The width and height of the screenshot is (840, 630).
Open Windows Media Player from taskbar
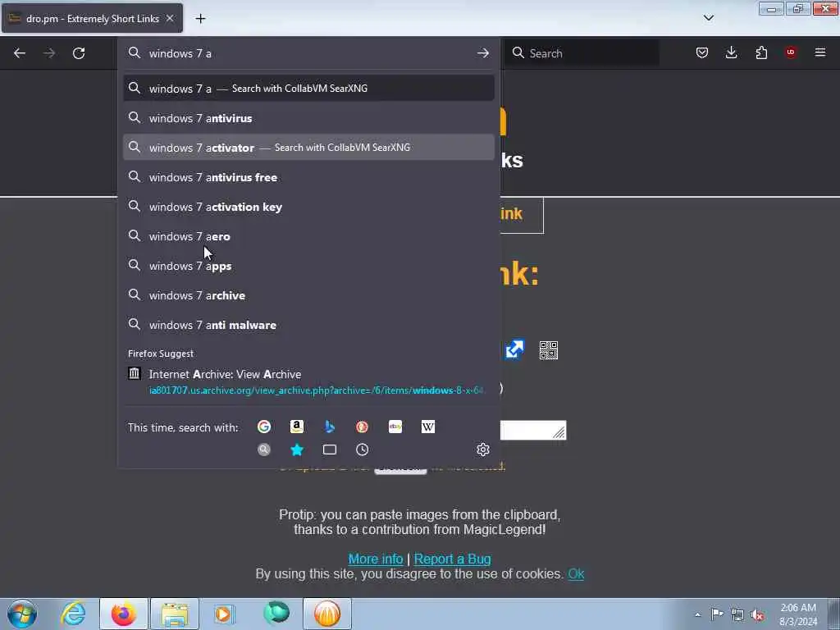click(224, 614)
